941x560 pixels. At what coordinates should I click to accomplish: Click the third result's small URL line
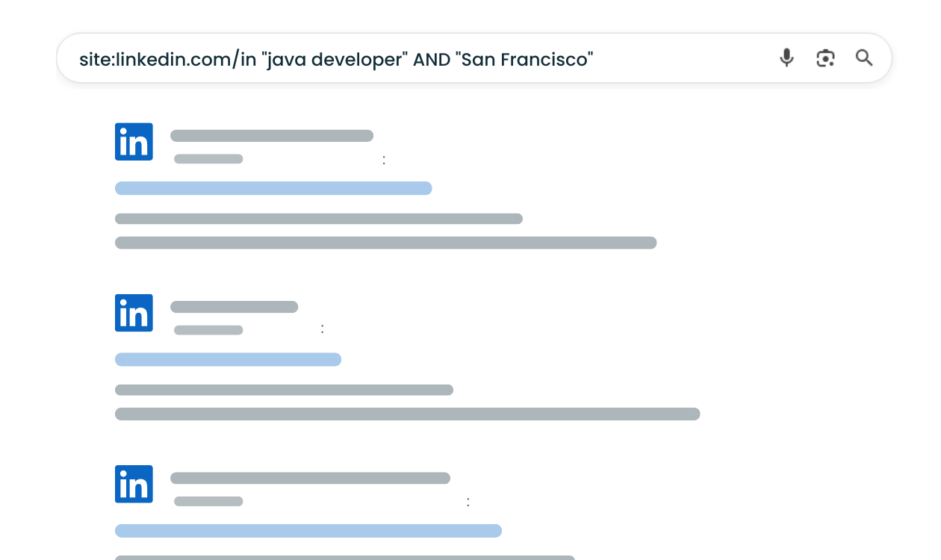tap(208, 502)
